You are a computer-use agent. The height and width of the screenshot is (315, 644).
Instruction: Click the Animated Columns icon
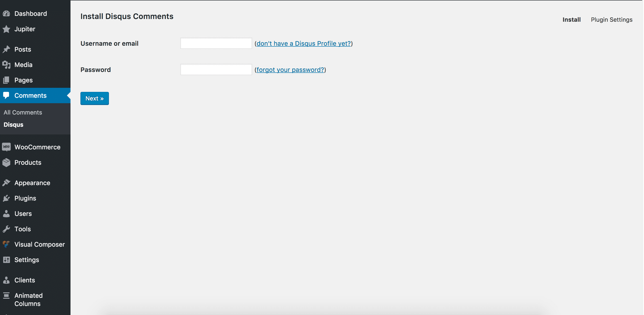pyautogui.click(x=6, y=296)
